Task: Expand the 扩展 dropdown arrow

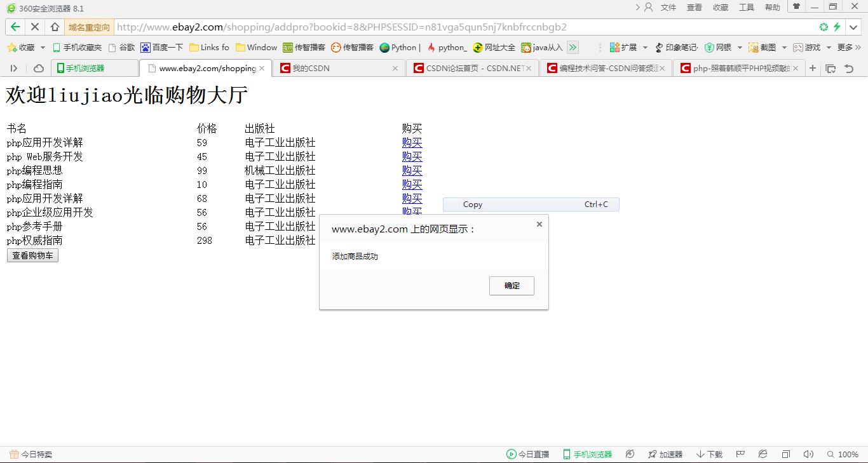Action: [645, 48]
